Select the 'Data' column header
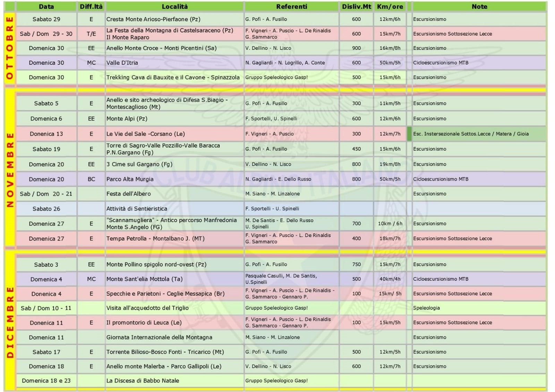The width and height of the screenshot is (555, 392). pyautogui.click(x=46, y=7)
